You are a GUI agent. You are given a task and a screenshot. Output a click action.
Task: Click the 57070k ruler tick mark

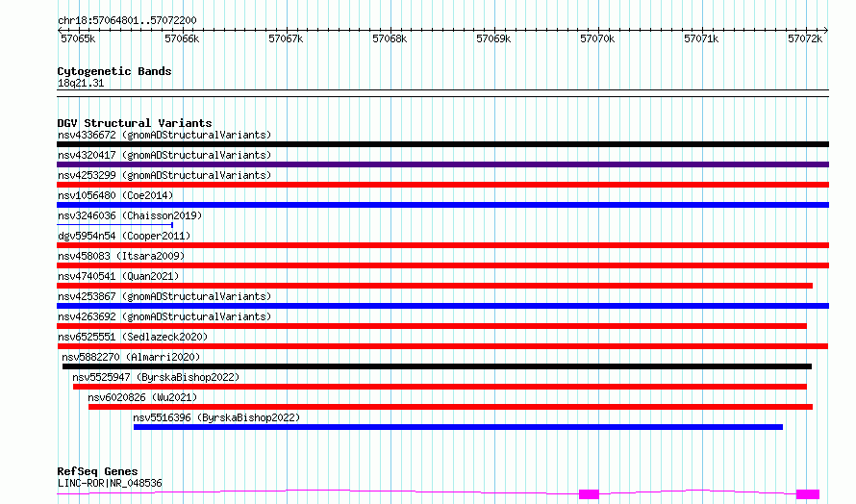(598, 31)
